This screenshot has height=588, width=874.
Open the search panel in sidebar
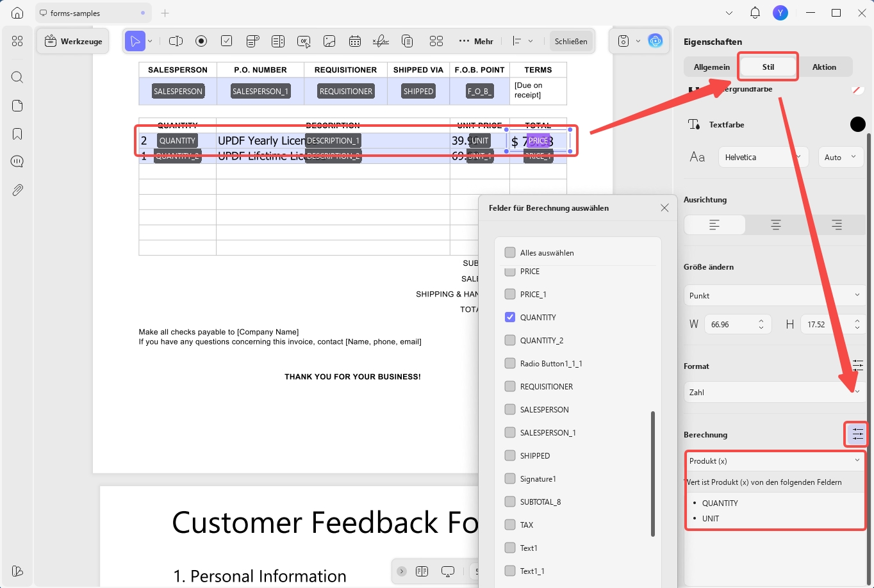[x=17, y=78]
